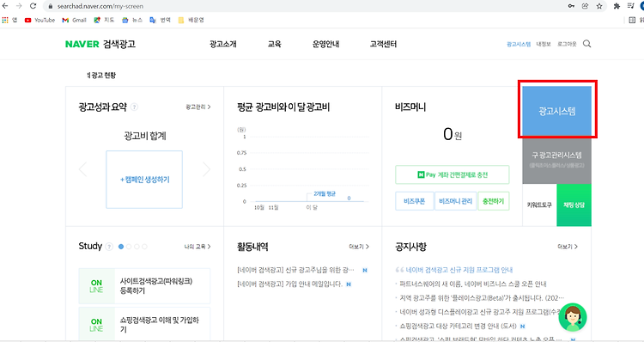Click the header search magnifier icon
The width and height of the screenshot is (644, 342).
click(x=587, y=44)
